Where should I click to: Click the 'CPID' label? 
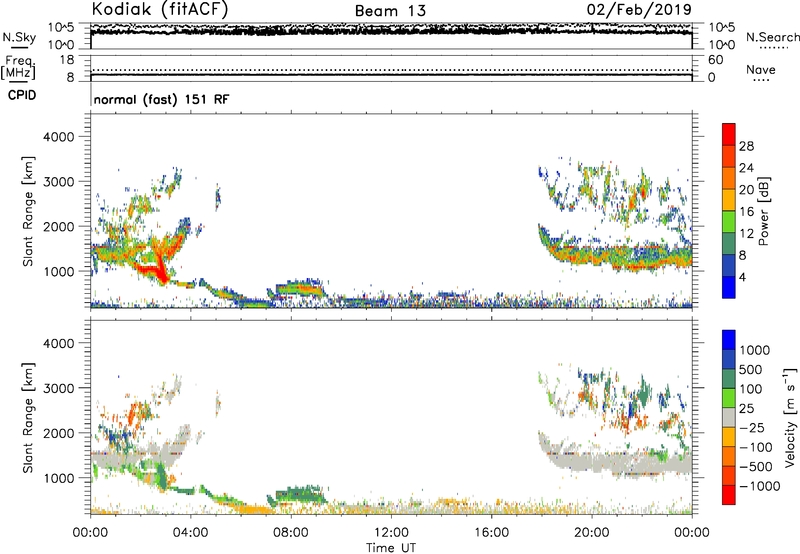22,95
